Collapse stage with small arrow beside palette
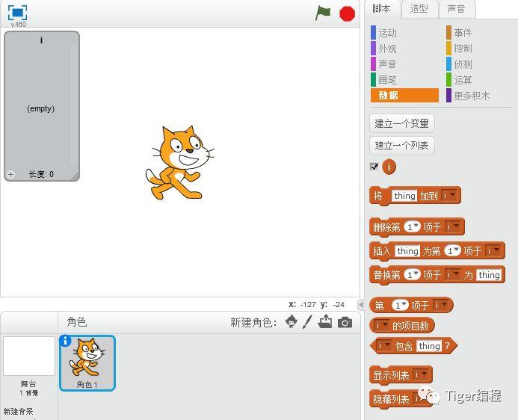This screenshot has width=518, height=420. point(361,304)
